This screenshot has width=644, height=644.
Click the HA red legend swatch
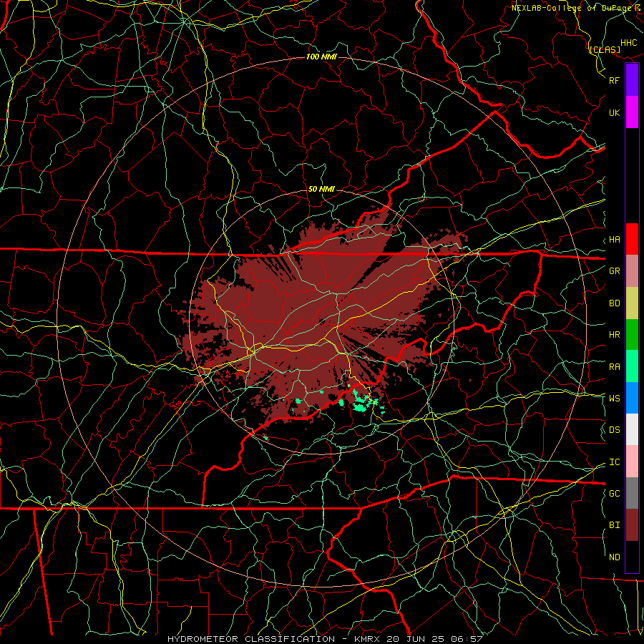(x=632, y=239)
